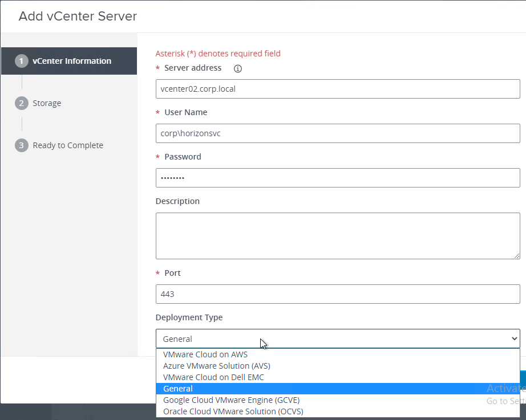Open the Ready to Complete step
Screen dimensions: 526x420
59,145
